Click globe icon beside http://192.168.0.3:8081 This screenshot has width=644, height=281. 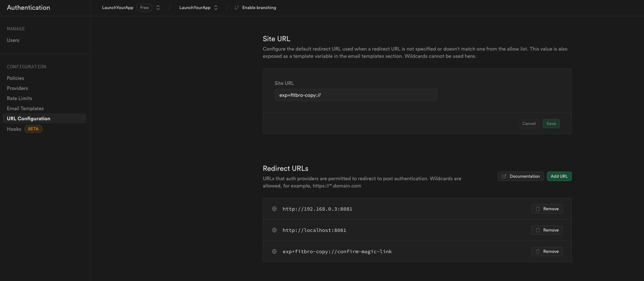pyautogui.click(x=274, y=209)
